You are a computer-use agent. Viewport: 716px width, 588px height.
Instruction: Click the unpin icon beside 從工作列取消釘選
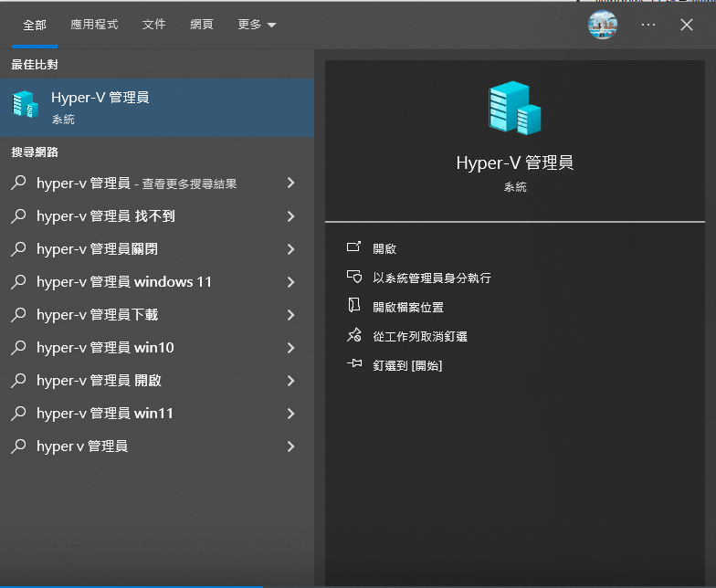click(x=354, y=335)
